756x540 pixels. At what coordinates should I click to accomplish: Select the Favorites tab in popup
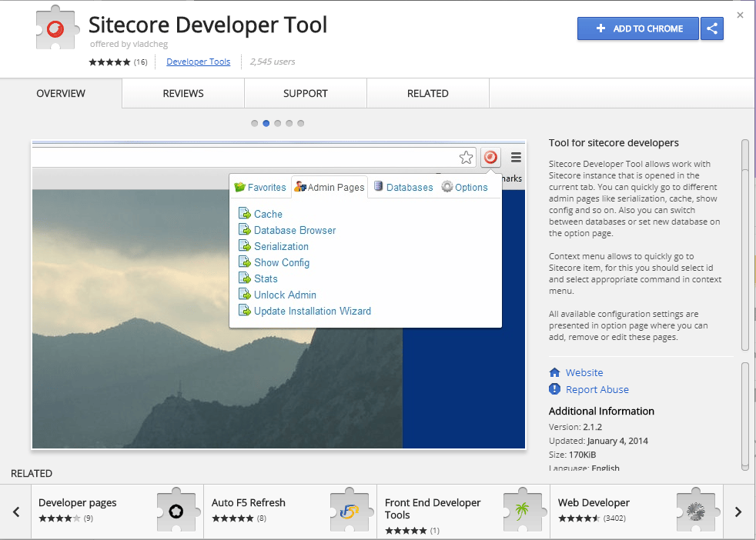pos(260,188)
